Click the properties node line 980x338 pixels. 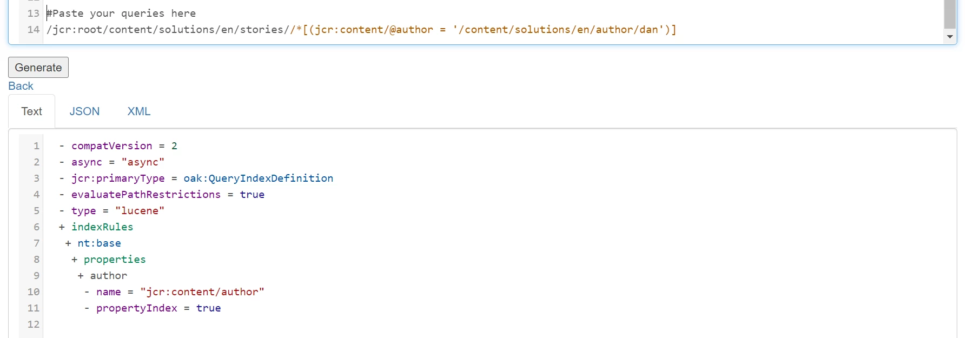[109, 260]
